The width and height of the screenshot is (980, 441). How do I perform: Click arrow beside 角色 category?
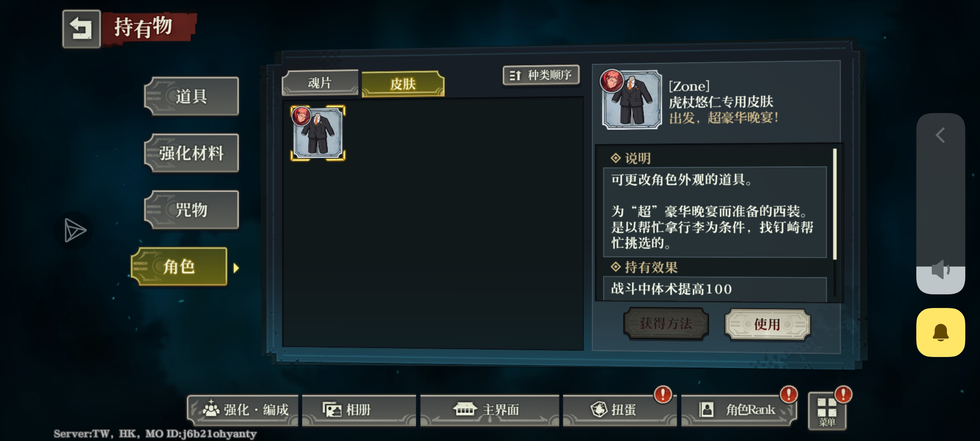point(236,268)
